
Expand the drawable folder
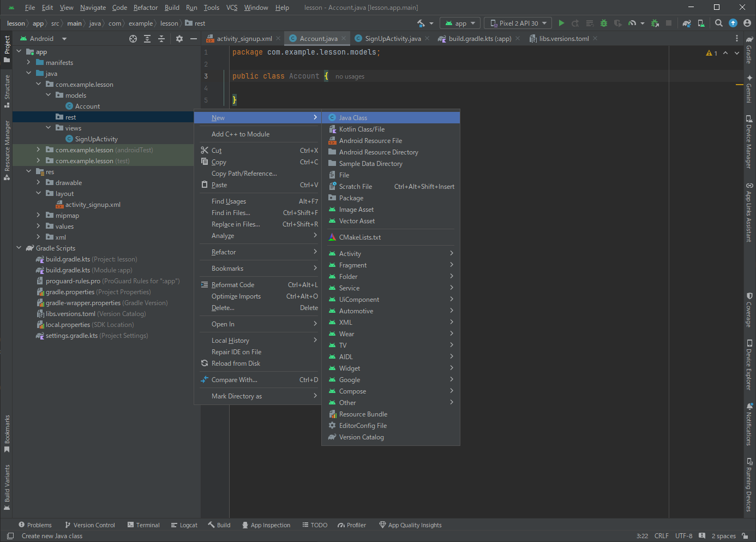click(x=39, y=182)
